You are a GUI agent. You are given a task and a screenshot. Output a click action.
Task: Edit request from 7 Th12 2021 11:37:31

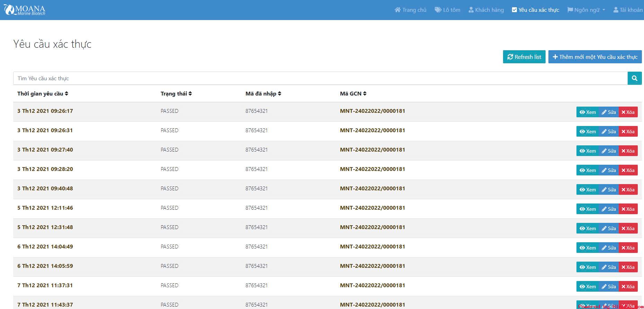[609, 287]
